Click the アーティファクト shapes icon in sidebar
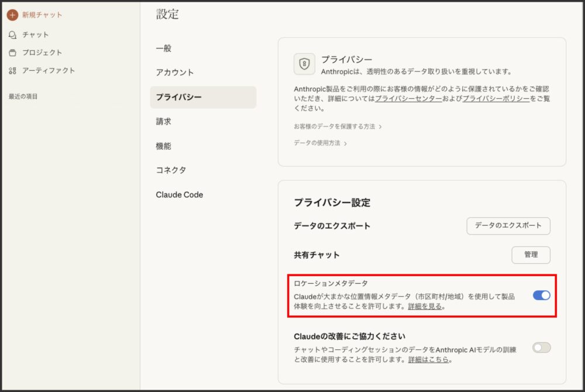 point(12,71)
